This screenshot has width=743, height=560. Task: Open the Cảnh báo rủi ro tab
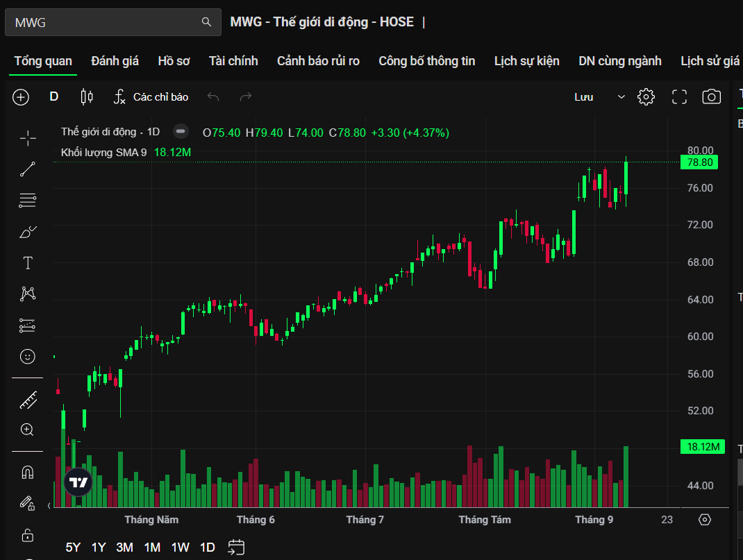318,61
